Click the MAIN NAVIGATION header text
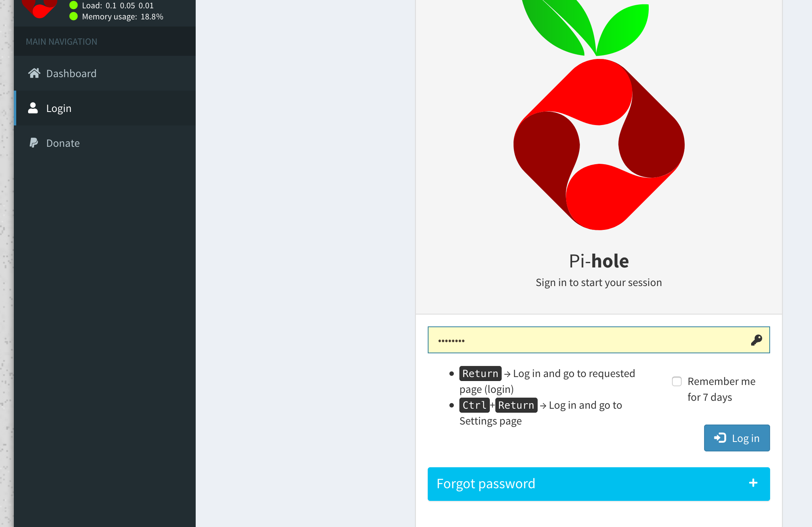The width and height of the screenshot is (812, 527). (x=62, y=42)
